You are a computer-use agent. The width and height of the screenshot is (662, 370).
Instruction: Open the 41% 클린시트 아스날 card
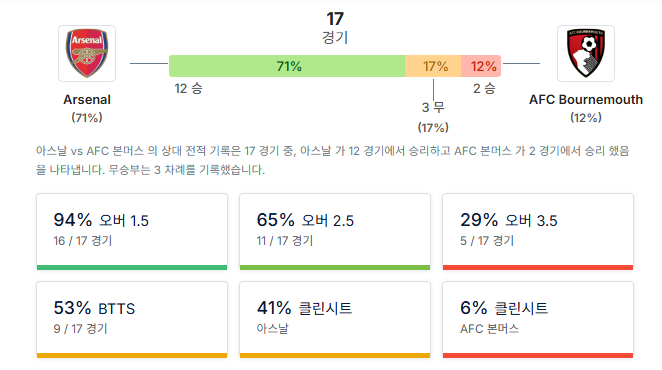pyautogui.click(x=335, y=320)
